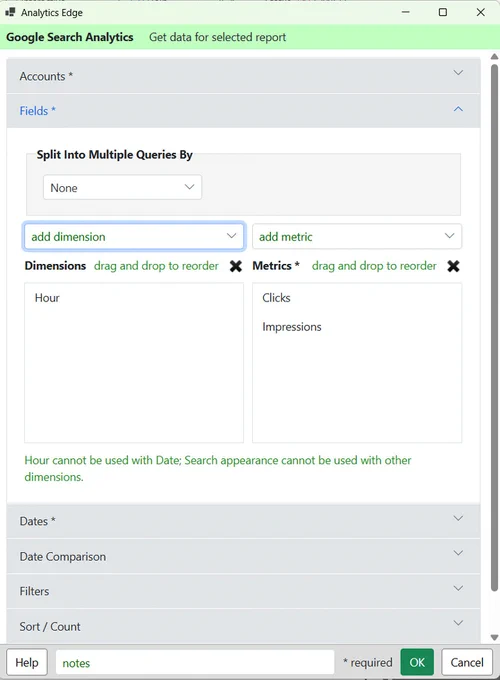Viewport: 500px width, 680px height.
Task: Open the add metric dropdown
Action: 357,236
